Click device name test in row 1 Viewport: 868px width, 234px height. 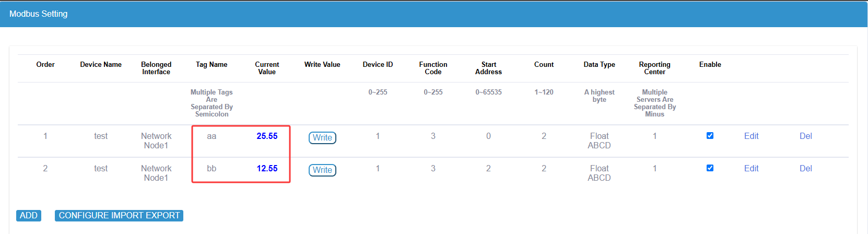coord(101,136)
